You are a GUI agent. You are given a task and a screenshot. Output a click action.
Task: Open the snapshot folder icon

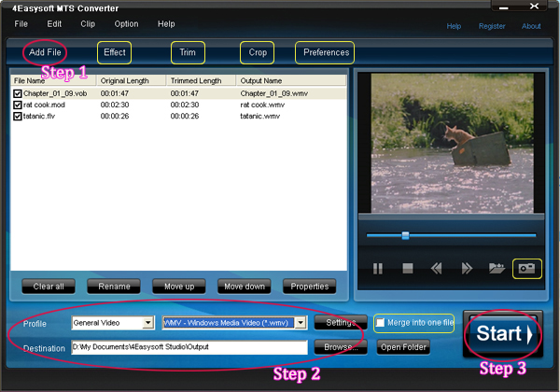tap(497, 268)
